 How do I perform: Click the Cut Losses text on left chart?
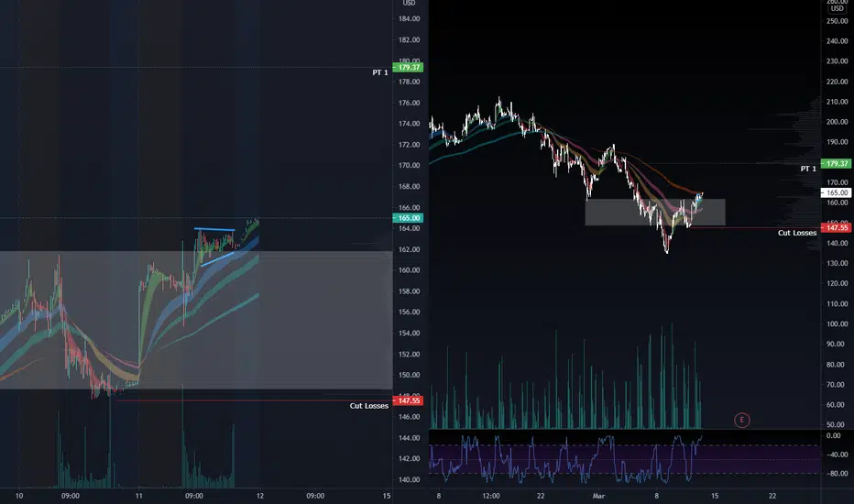coord(368,406)
